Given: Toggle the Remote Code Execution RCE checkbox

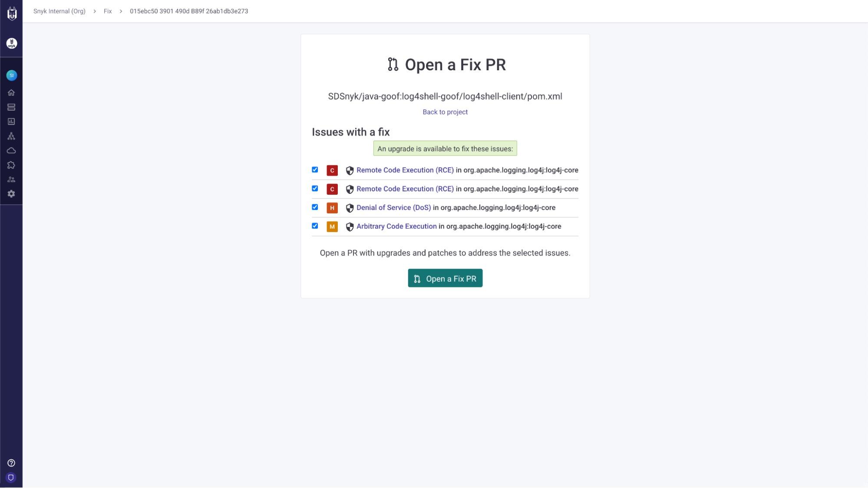Looking at the screenshot, I should pyautogui.click(x=315, y=170).
